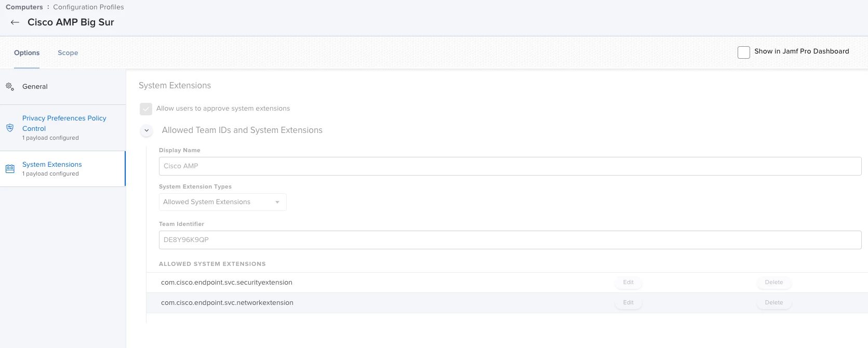Screen dimensions: 868x348
Task: Toggle Show in Jamf Pro Dashboard checkbox
Action: [x=744, y=52]
